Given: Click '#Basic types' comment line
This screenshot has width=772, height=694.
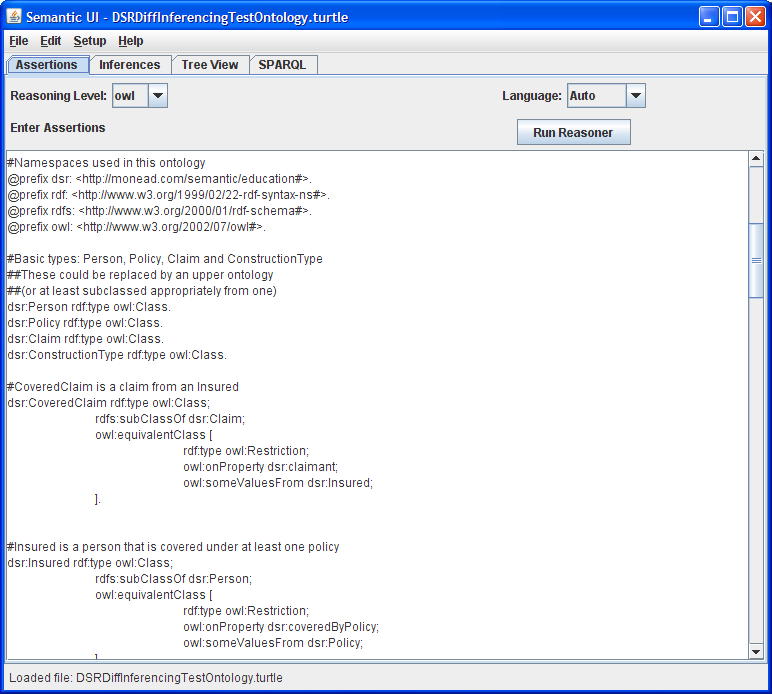Looking at the screenshot, I should pos(165,259).
